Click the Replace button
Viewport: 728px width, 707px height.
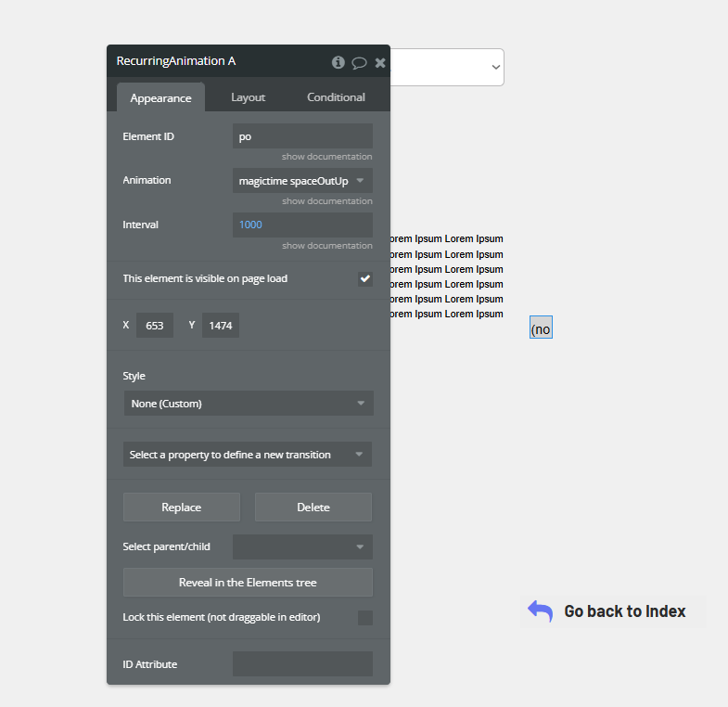[x=182, y=508]
